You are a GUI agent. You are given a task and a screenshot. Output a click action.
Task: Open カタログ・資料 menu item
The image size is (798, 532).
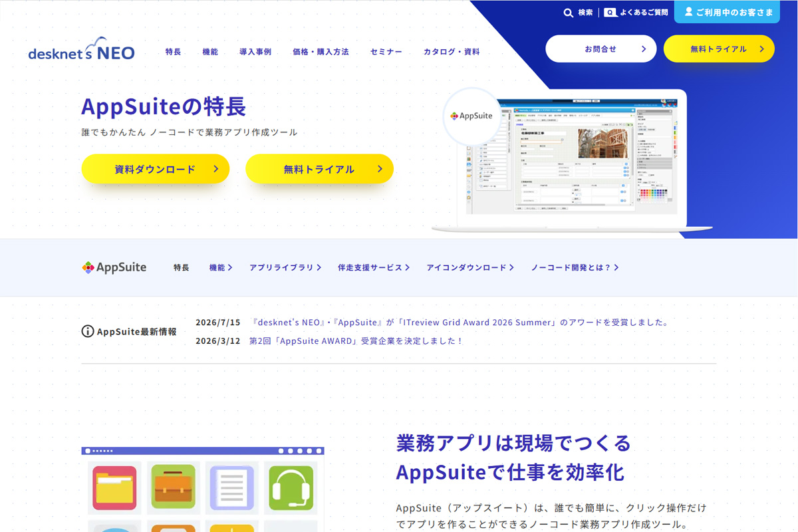coord(452,52)
